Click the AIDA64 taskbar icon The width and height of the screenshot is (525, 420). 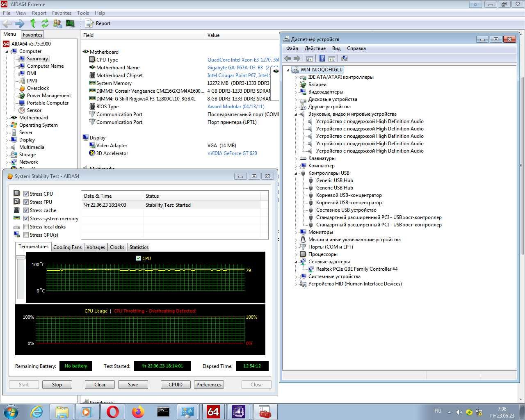click(213, 411)
